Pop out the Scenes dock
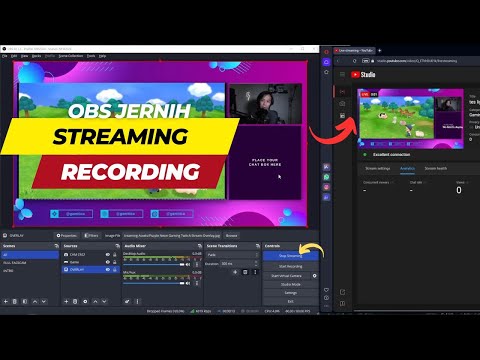The image size is (480, 360). pyautogui.click(x=56, y=246)
